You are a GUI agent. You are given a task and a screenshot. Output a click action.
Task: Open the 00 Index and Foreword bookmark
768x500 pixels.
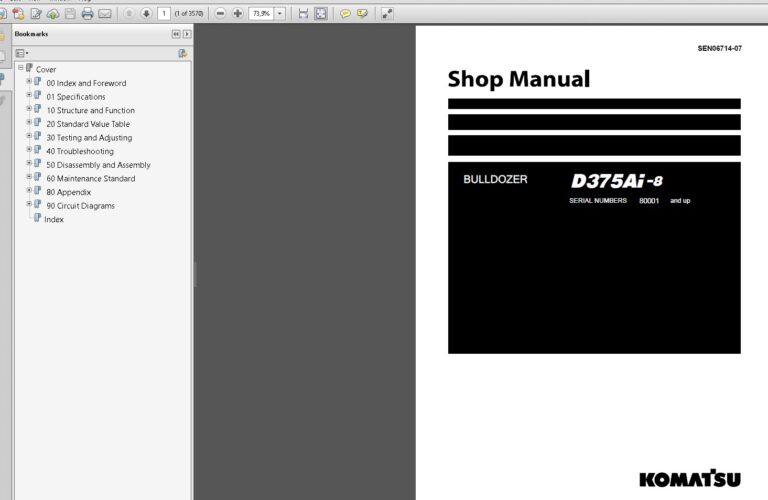coord(86,83)
